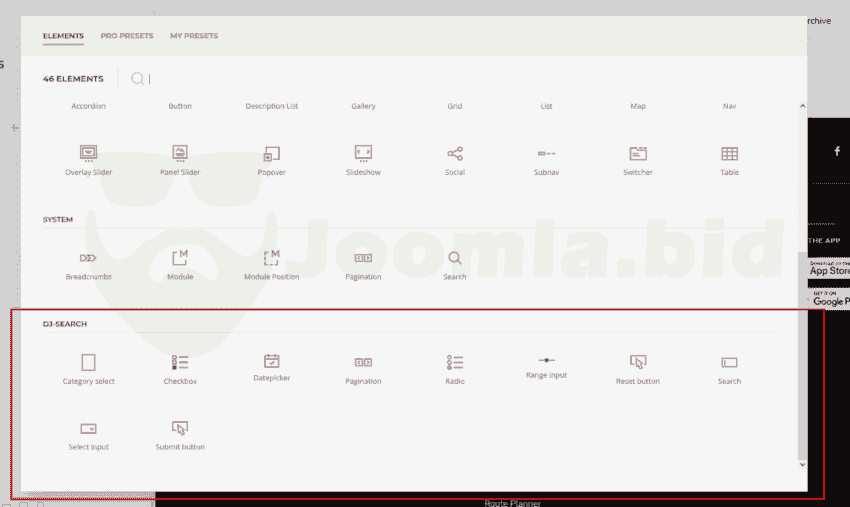Add the Social share element
The width and height of the screenshot is (850, 507).
(x=455, y=155)
